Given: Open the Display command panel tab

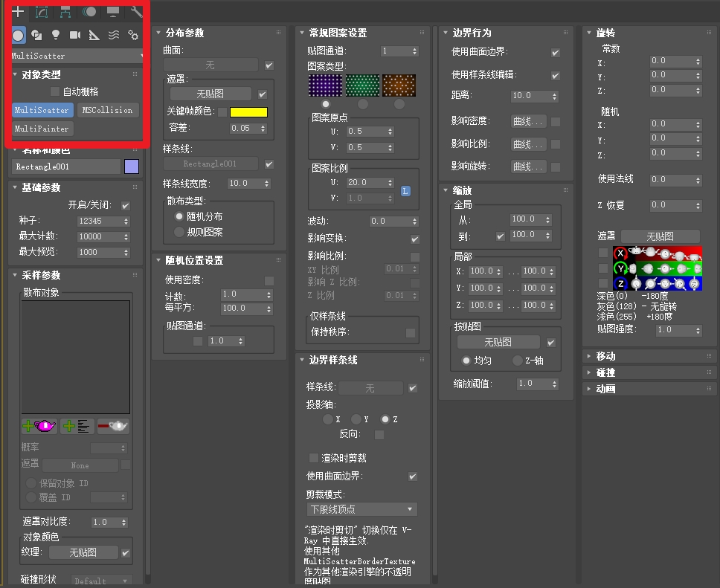Looking at the screenshot, I should [x=113, y=11].
